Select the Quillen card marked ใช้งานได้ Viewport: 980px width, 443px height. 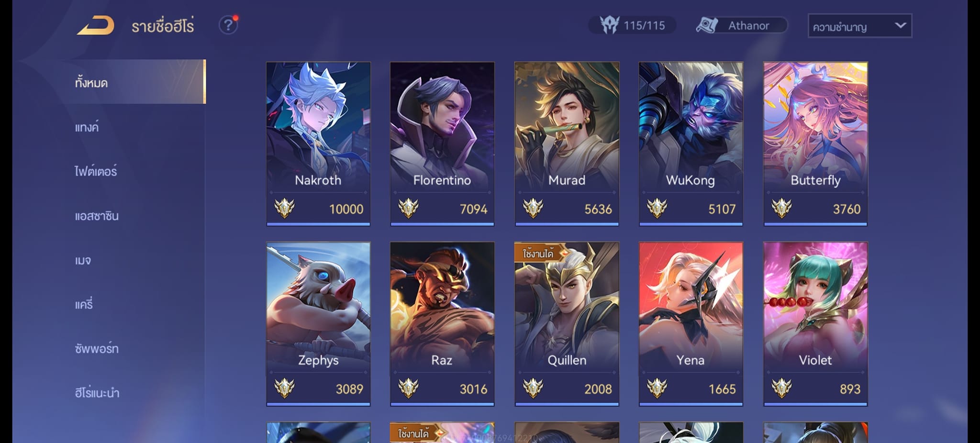(567, 324)
